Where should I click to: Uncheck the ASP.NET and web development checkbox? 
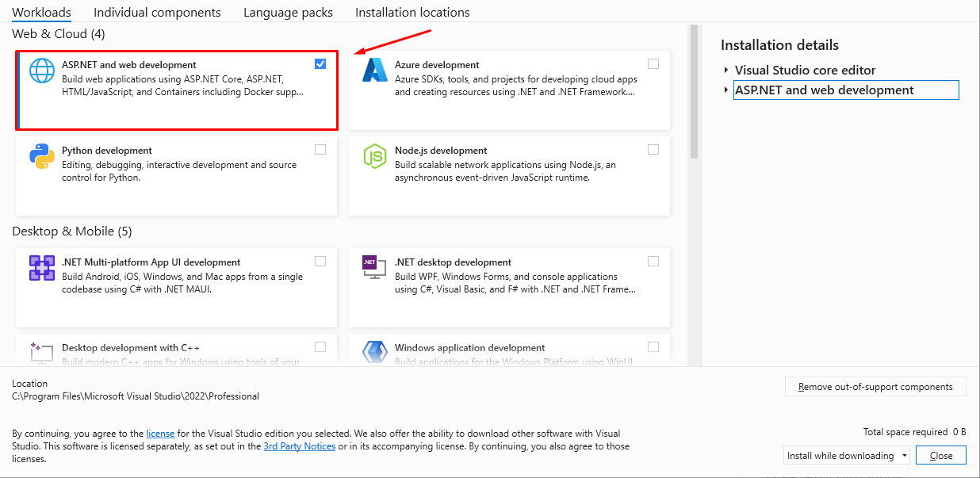[x=320, y=64]
